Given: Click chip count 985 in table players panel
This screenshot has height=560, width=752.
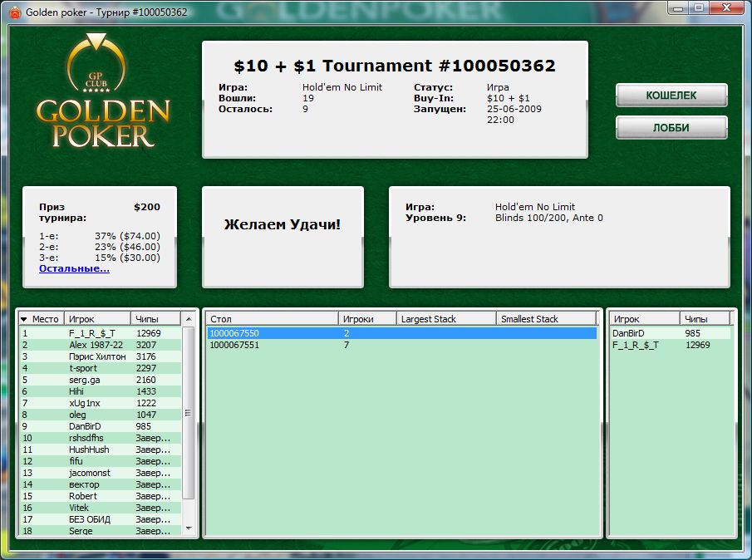Looking at the screenshot, I should coord(692,333).
